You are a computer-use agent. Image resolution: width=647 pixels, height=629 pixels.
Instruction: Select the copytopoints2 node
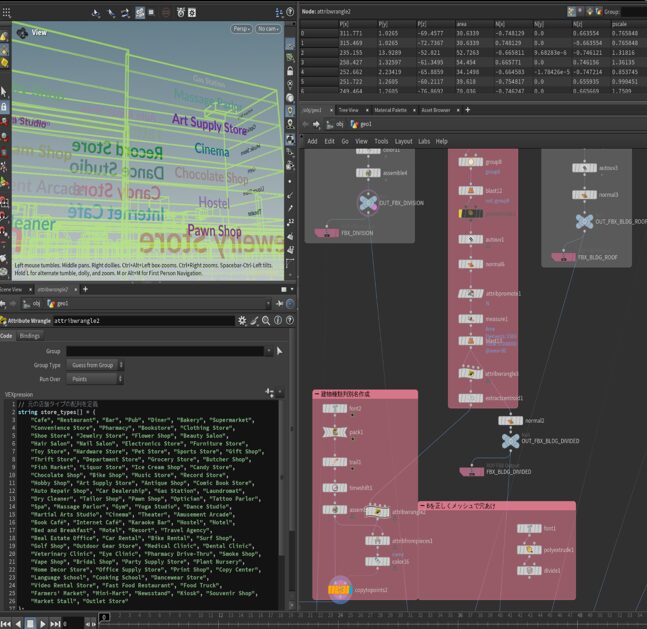coord(340,590)
